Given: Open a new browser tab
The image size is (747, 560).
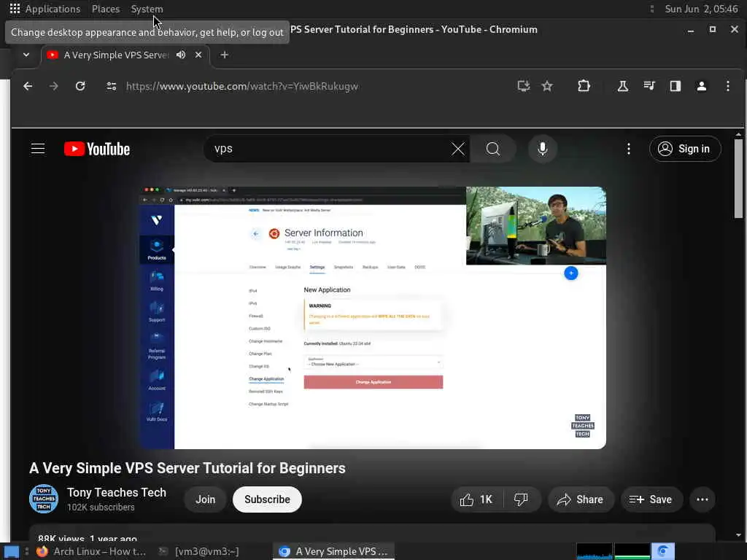Looking at the screenshot, I should [x=225, y=55].
